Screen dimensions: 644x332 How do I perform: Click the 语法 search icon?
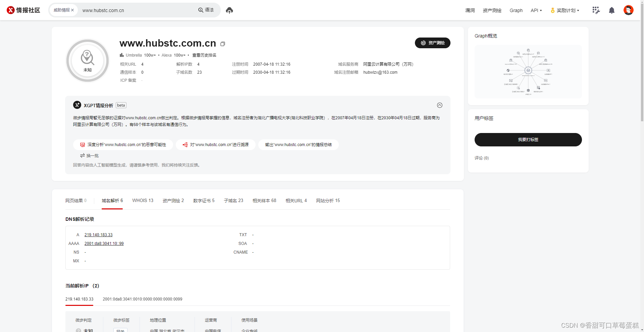[206, 10]
